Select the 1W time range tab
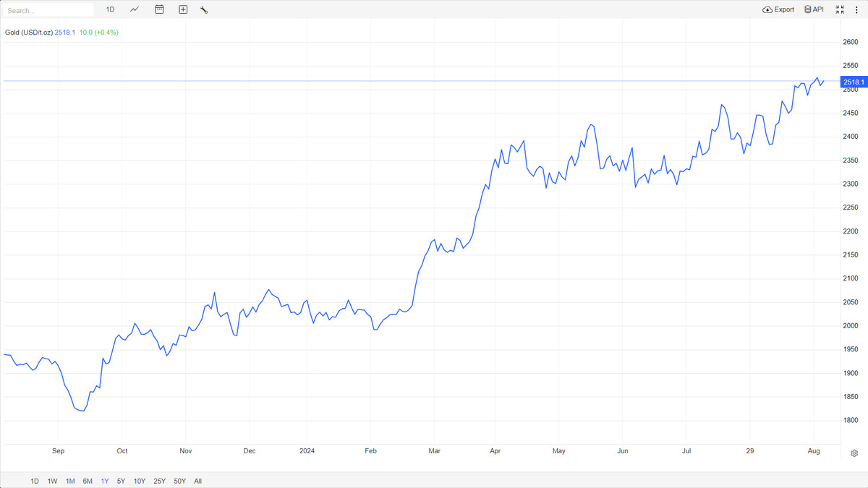This screenshot has width=868, height=488. 53,481
